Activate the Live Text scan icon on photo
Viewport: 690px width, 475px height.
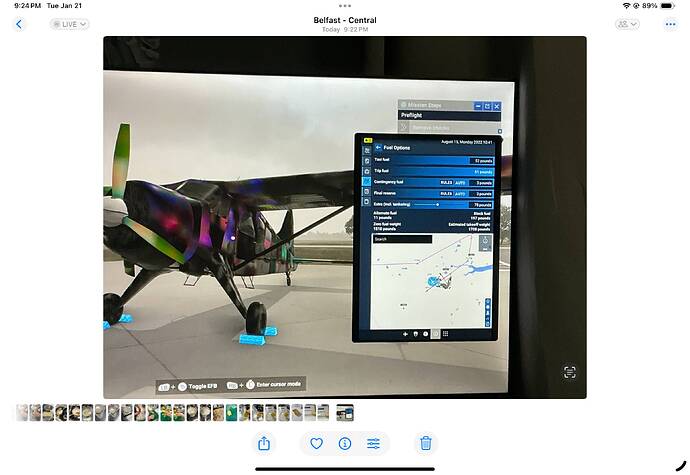coord(569,372)
